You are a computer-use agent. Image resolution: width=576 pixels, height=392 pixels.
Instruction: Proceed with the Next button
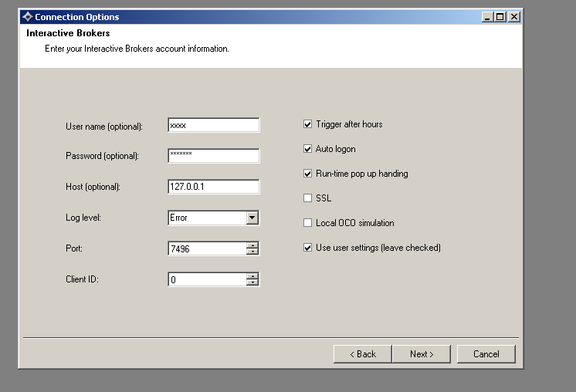(422, 354)
